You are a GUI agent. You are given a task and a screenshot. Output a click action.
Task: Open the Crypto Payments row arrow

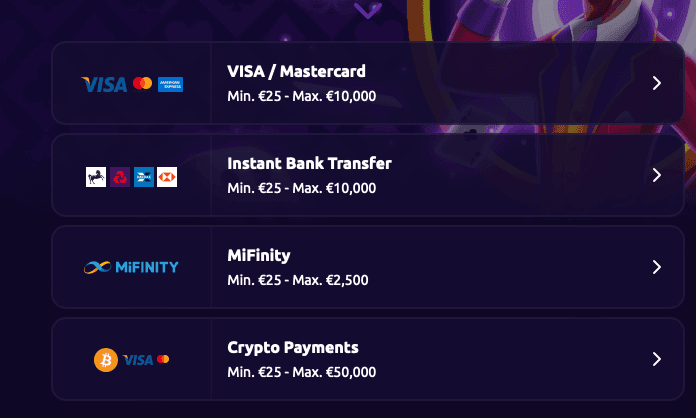tap(656, 359)
